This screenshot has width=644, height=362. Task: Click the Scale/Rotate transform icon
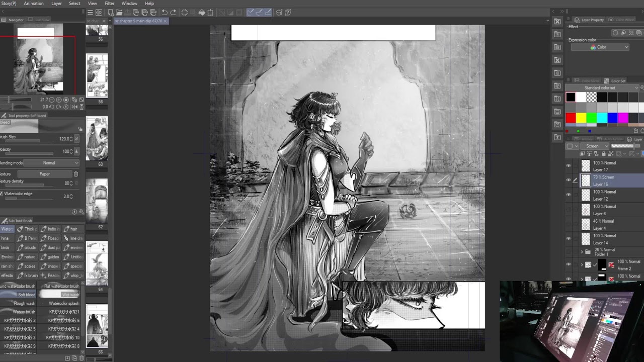(x=211, y=13)
